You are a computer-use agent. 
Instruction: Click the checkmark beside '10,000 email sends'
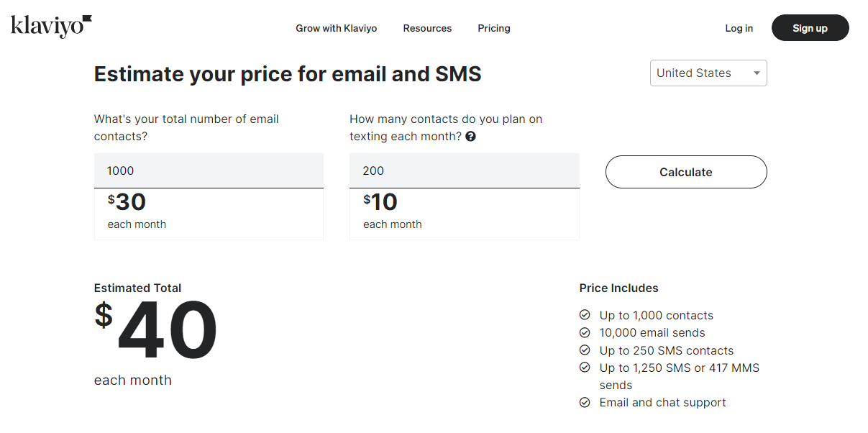[585, 332]
